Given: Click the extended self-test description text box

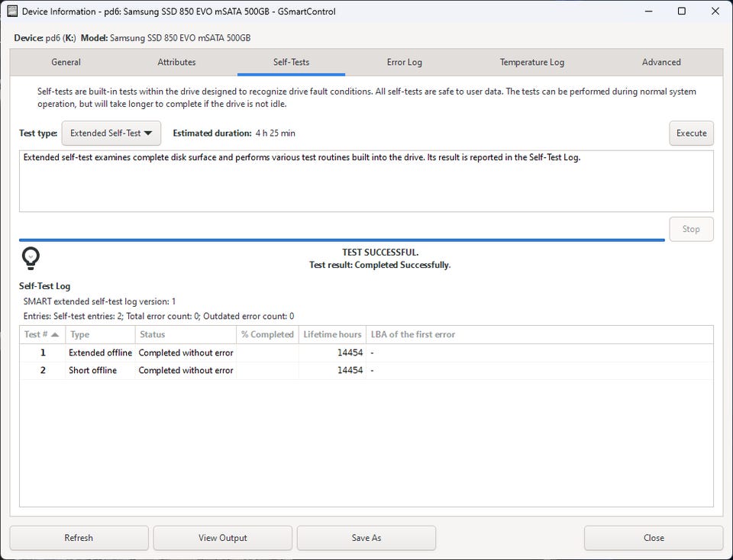Looking at the screenshot, I should (366, 182).
